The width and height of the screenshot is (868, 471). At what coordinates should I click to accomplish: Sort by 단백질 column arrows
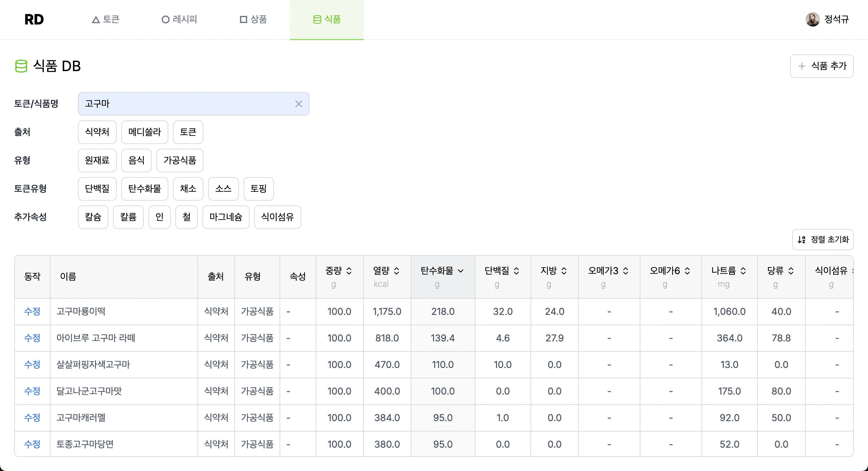516,271
